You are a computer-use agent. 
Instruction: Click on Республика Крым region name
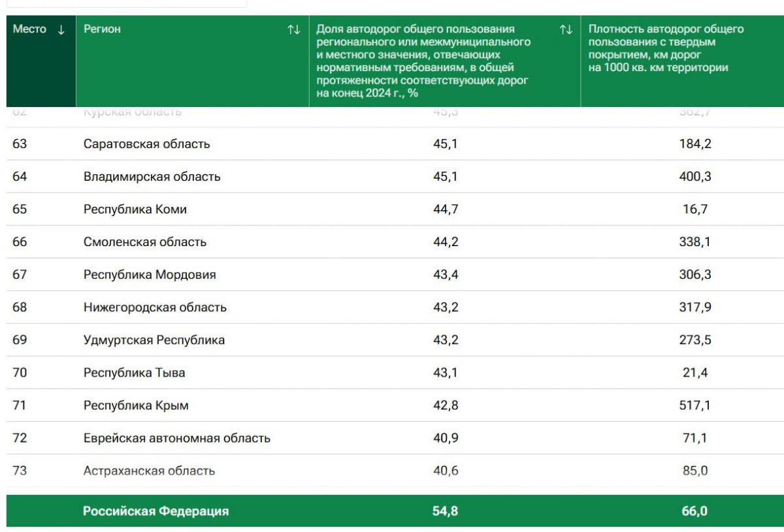click(136, 405)
